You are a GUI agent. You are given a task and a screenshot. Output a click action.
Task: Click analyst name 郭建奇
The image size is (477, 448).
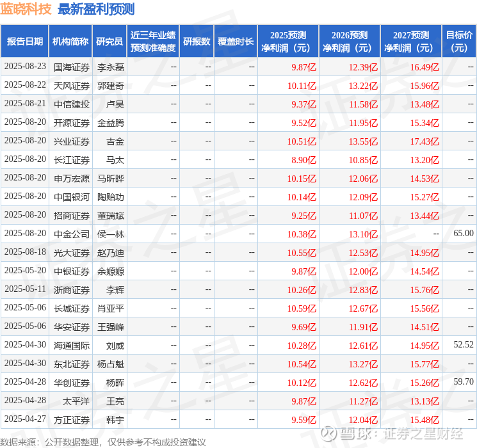[111, 86]
